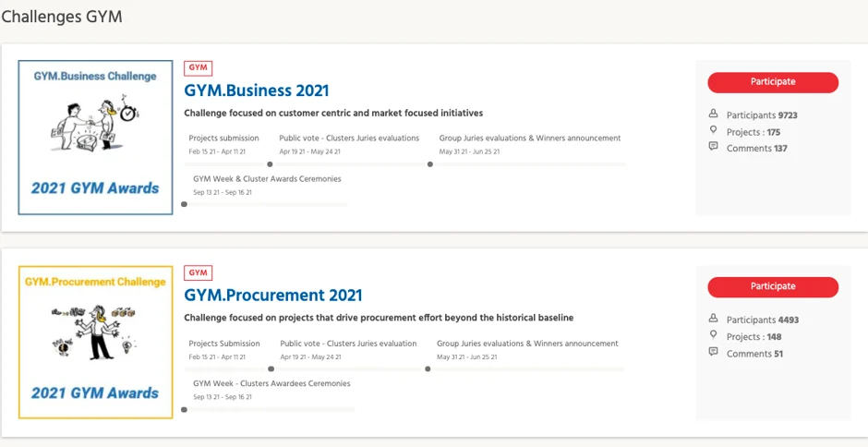The width and height of the screenshot is (868, 447).
Task: Click the red GYM tag above GYM.Business
Action: click(x=198, y=68)
